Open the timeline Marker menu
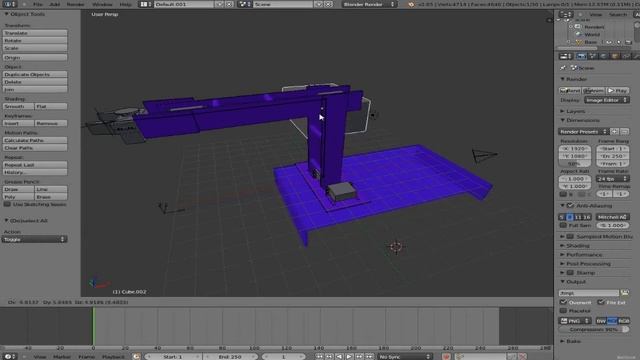The width and height of the screenshot is (640, 360). pyautogui.click(x=62, y=356)
